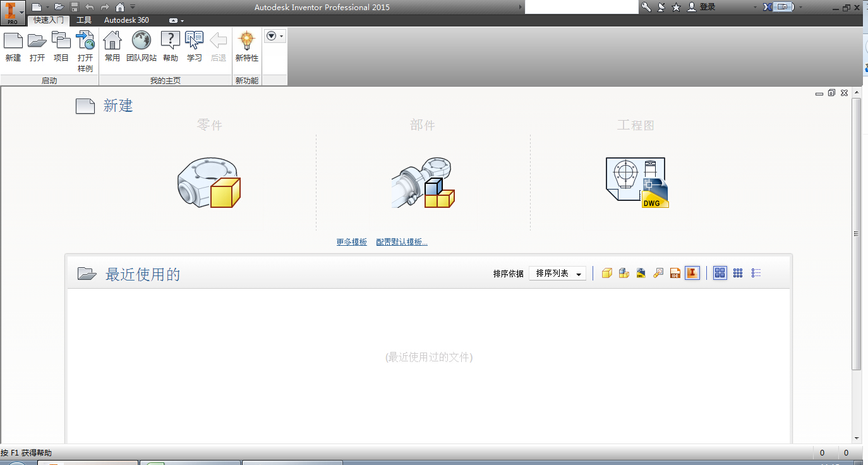The image size is (868, 465).
Task: Open the Inventor PRO application menu
Action: pos(12,13)
